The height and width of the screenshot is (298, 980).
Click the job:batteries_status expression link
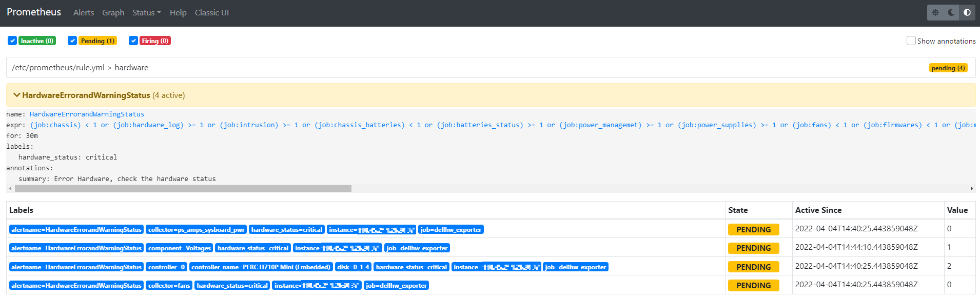tap(480, 125)
